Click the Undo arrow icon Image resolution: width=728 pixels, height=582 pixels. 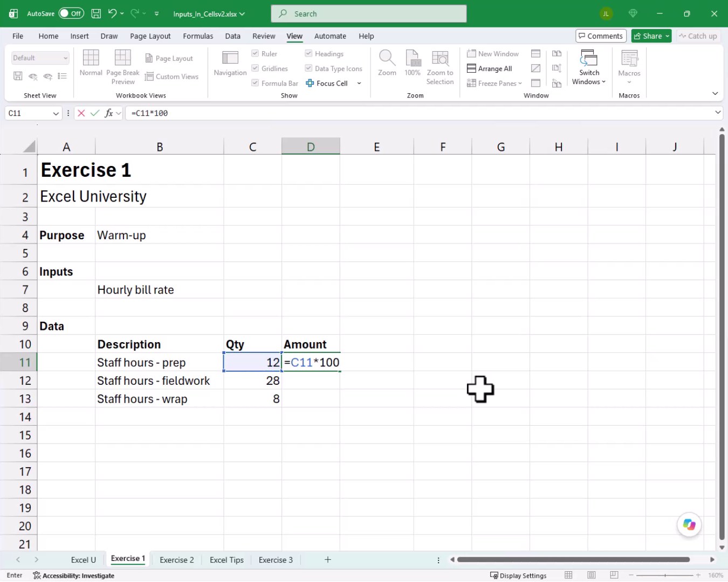click(x=112, y=13)
